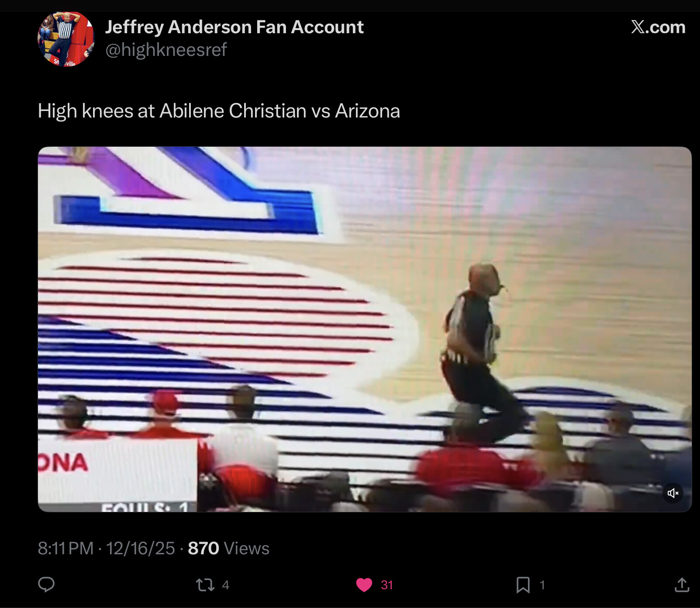700x608 pixels.
Task: Click the bookmark count of 1
Action: click(x=542, y=585)
